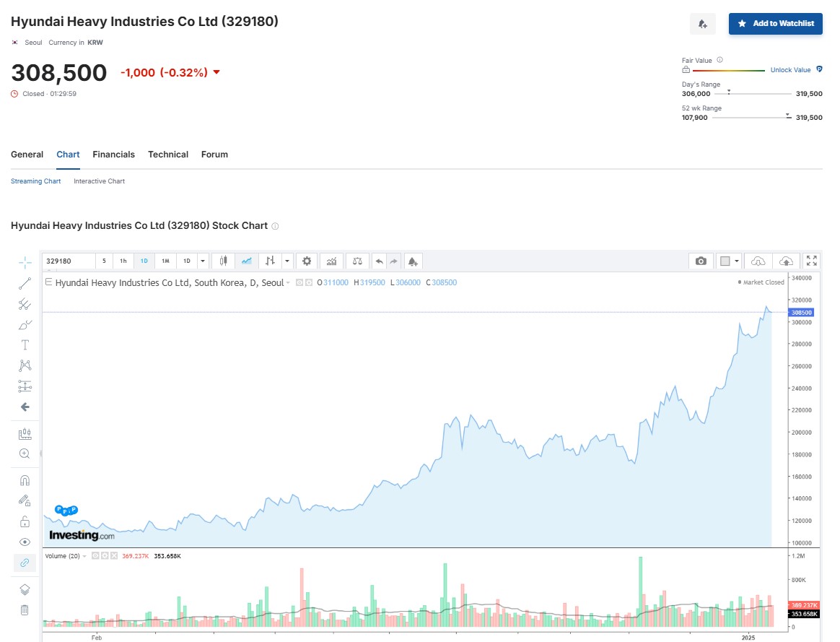Expand the Volume (20) indicator dropdown

[84, 556]
